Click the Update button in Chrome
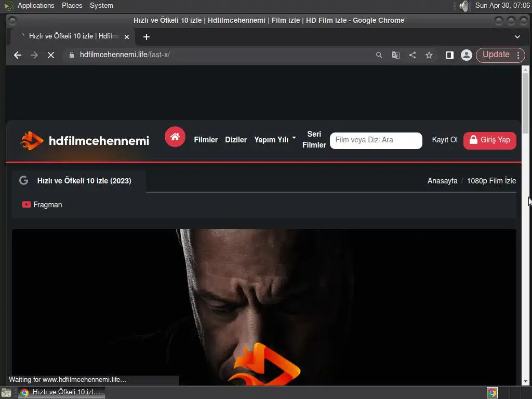Screen dimensions: 532x399 496,55
